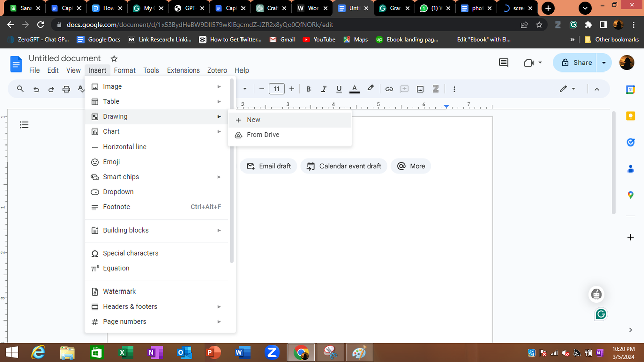The width and height of the screenshot is (644, 362).
Task: Click the Email draft chip
Action: [269, 166]
